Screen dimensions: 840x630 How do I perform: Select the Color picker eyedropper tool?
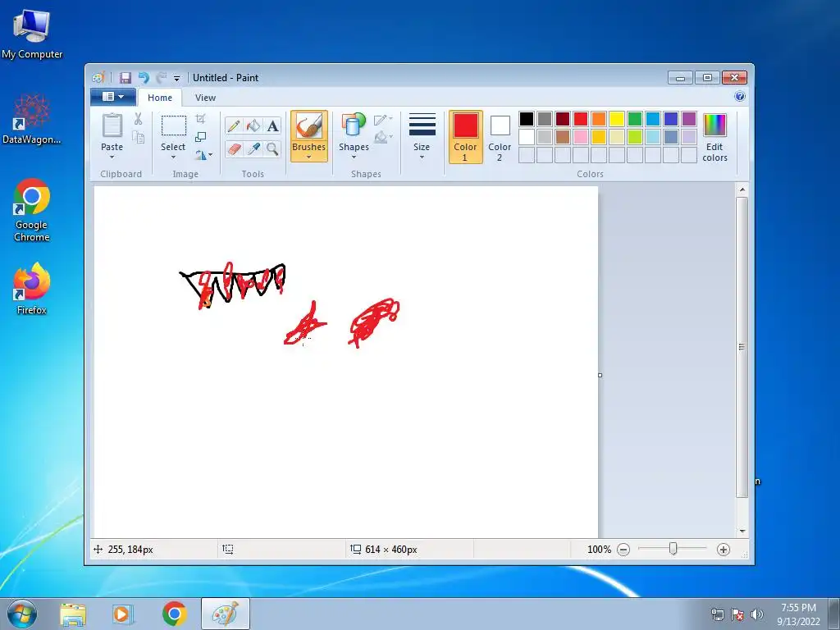pos(253,149)
